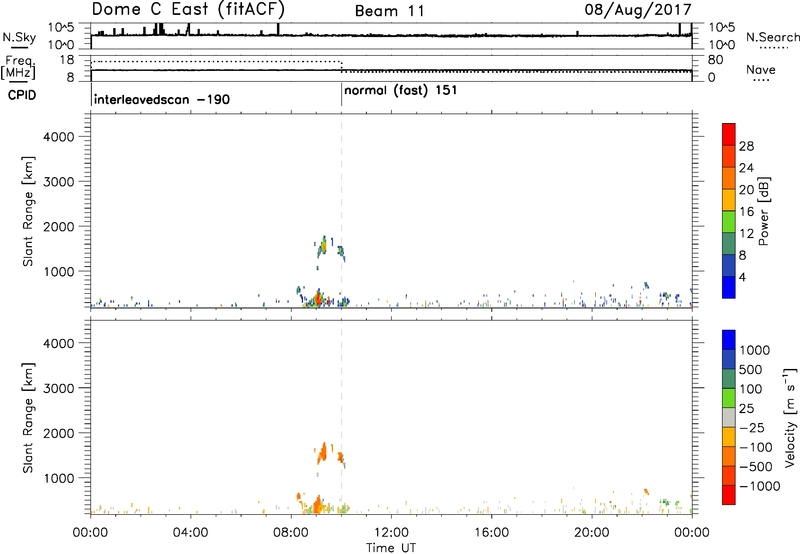The height and width of the screenshot is (554, 800).
Task: Click the '12:00' time axis tick
Action: (391, 533)
